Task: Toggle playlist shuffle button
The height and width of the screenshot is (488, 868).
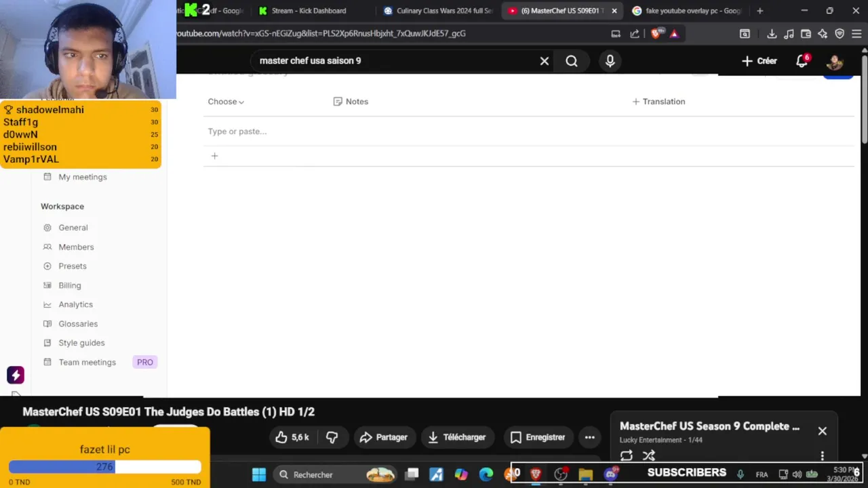Action: 649,455
